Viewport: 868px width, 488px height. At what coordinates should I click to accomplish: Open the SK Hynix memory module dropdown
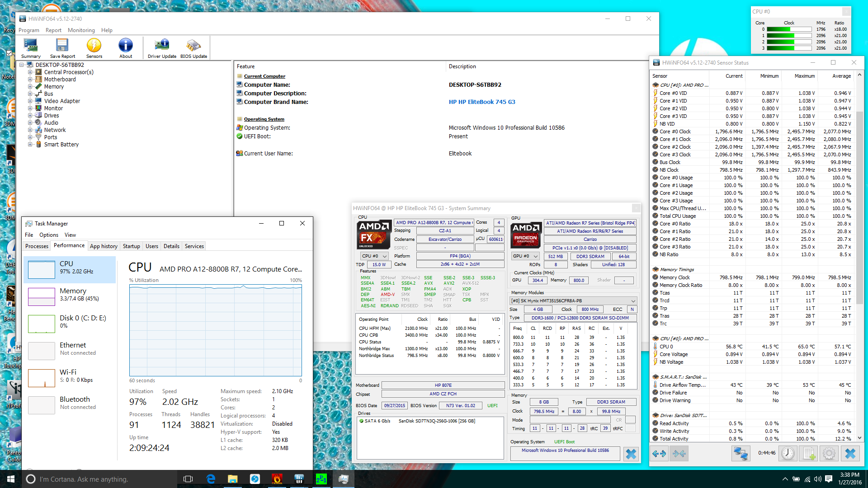click(573, 301)
